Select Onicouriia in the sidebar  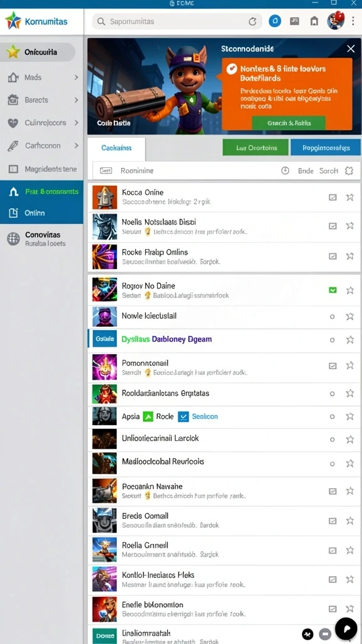tap(38, 52)
